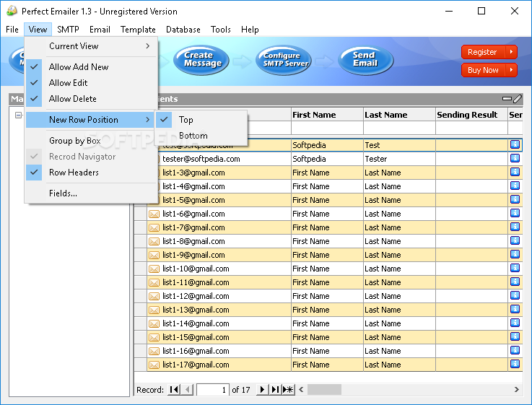The height and width of the screenshot is (405, 532).
Task: Open the Template menu
Action: (138, 30)
